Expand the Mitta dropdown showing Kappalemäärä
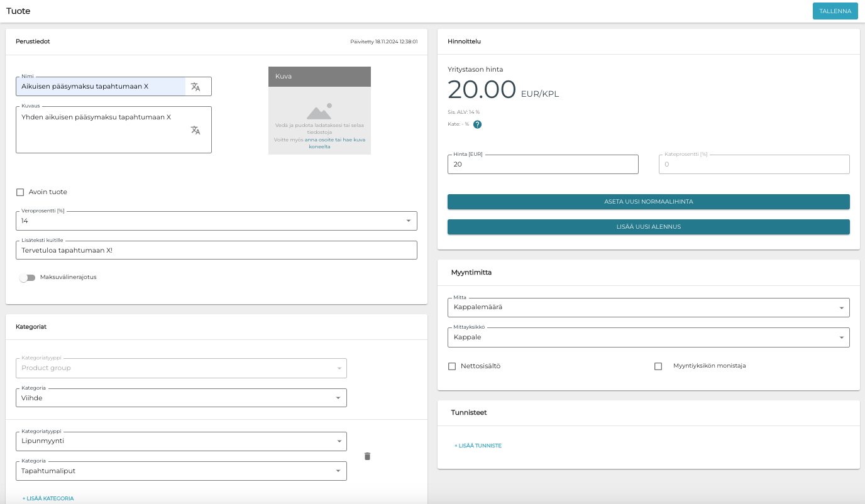This screenshot has height=504, width=865. coord(648,307)
